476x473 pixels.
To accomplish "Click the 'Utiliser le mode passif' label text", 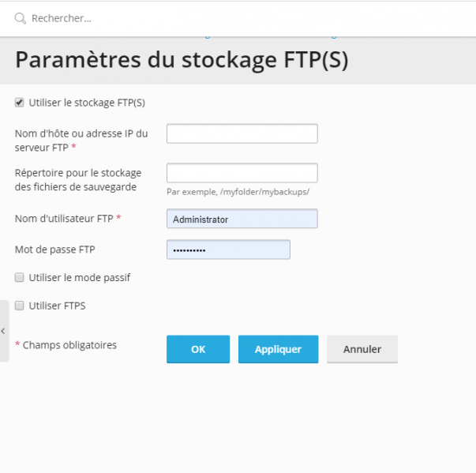I will (80, 277).
